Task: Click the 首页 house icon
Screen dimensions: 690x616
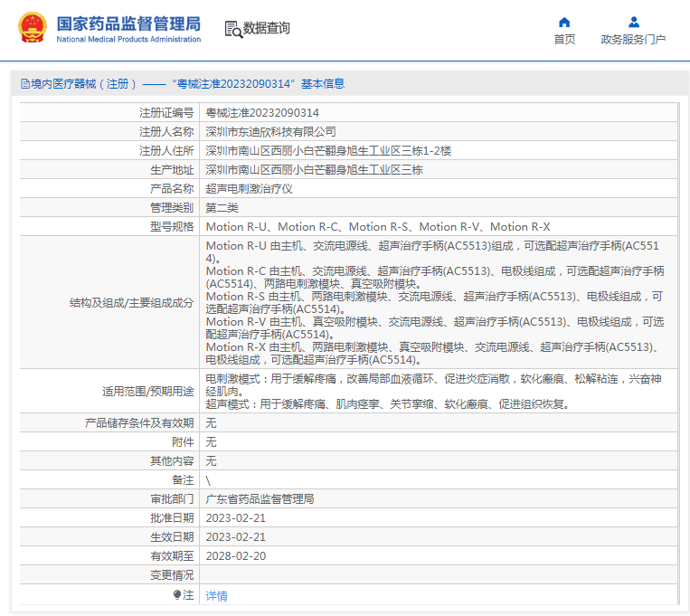Action: [564, 22]
